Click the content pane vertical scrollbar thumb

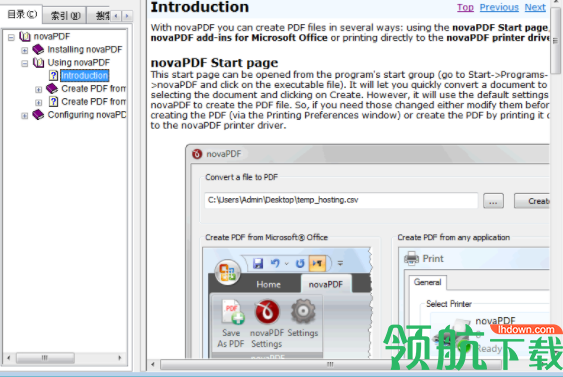point(556,41)
